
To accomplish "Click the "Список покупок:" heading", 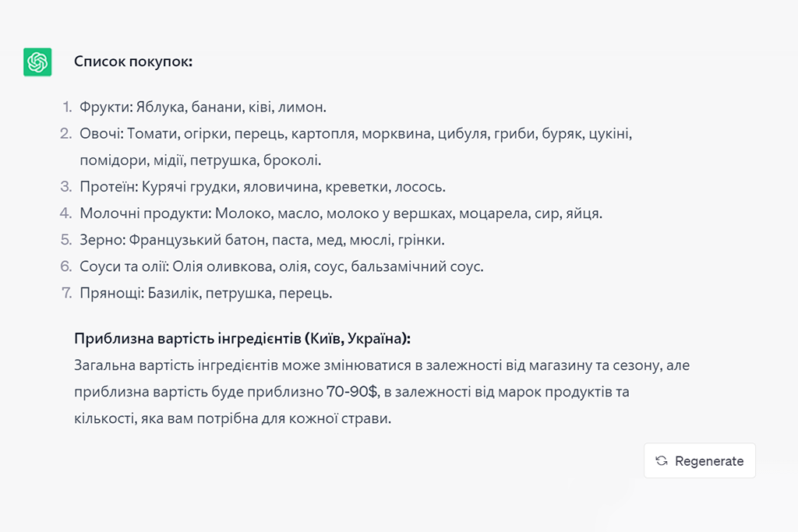I will tap(132, 62).
